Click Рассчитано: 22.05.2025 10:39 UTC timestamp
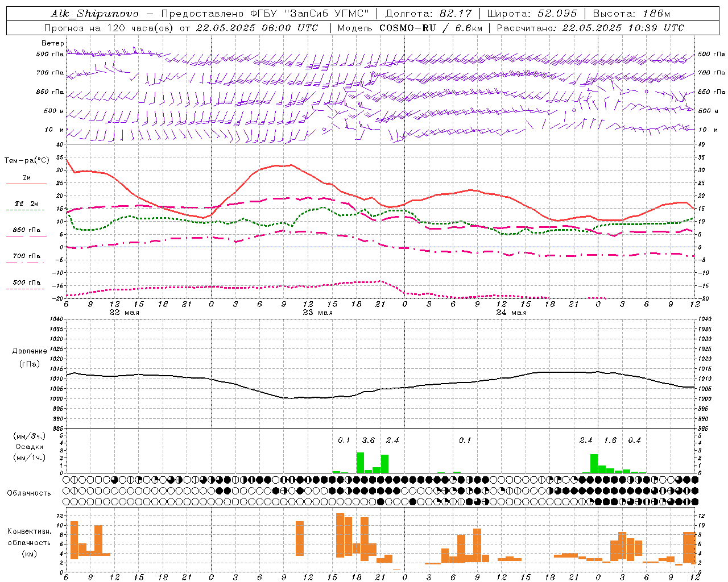The image size is (728, 582). point(590,28)
